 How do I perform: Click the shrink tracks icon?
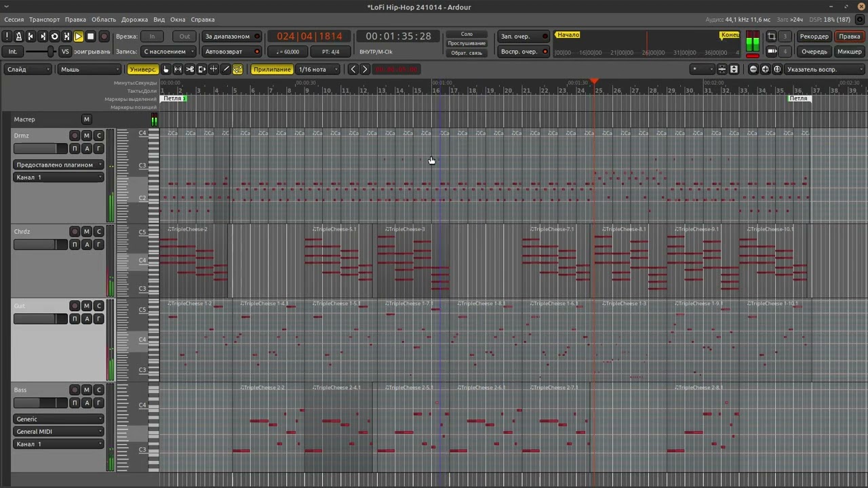pyautogui.click(x=722, y=69)
